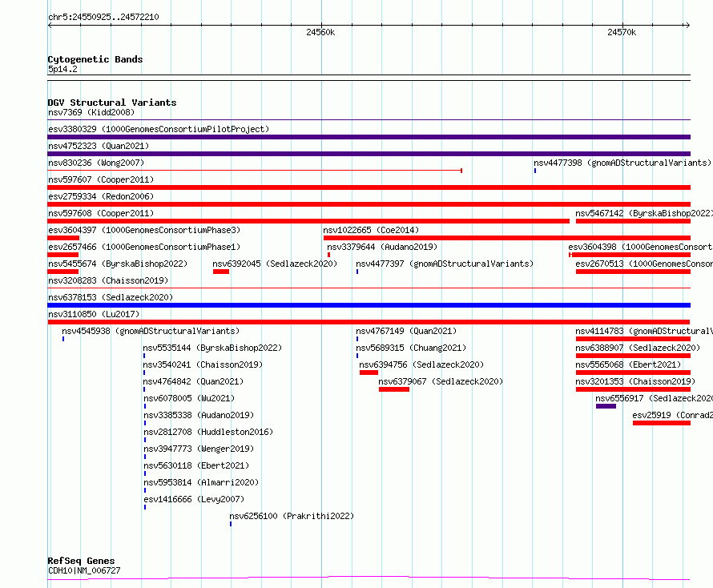Click the nsv5689315 (Chuang2021) label
This screenshot has height=588, width=713.
coord(411,348)
